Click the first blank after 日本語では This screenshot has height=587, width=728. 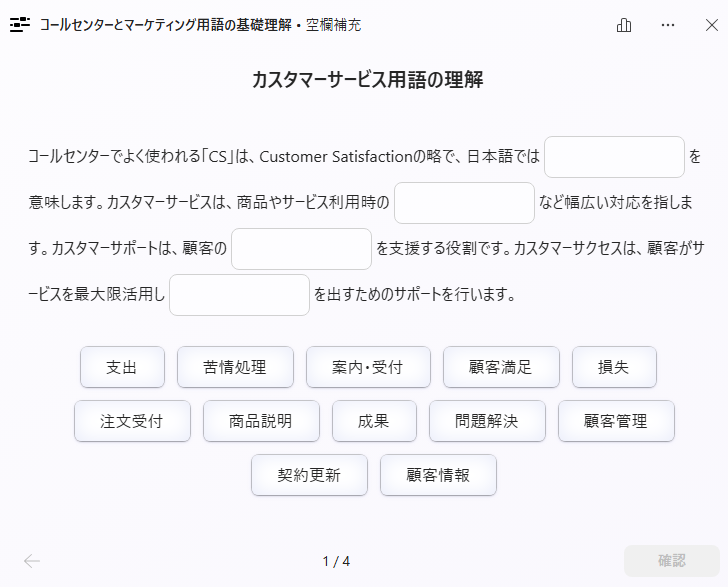pos(614,157)
